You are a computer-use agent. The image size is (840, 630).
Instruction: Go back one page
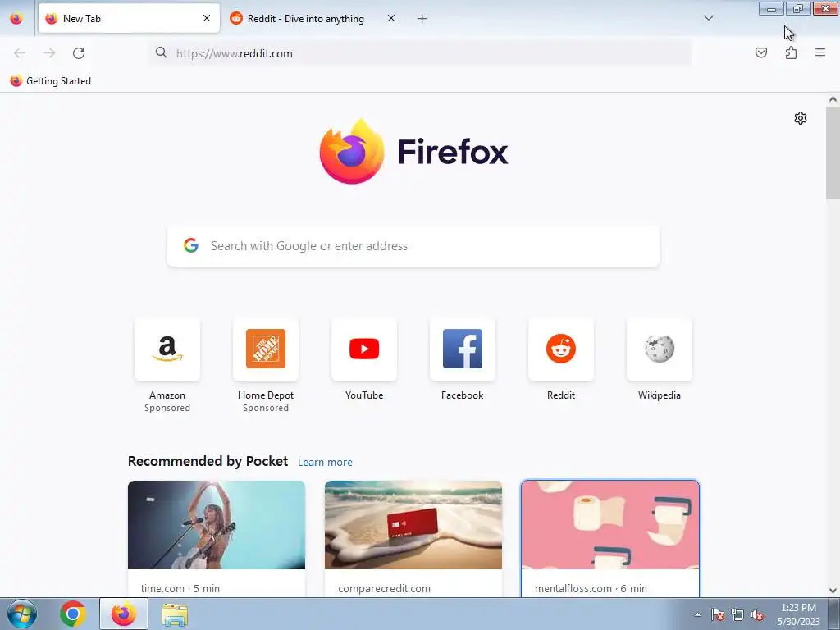[x=20, y=53]
